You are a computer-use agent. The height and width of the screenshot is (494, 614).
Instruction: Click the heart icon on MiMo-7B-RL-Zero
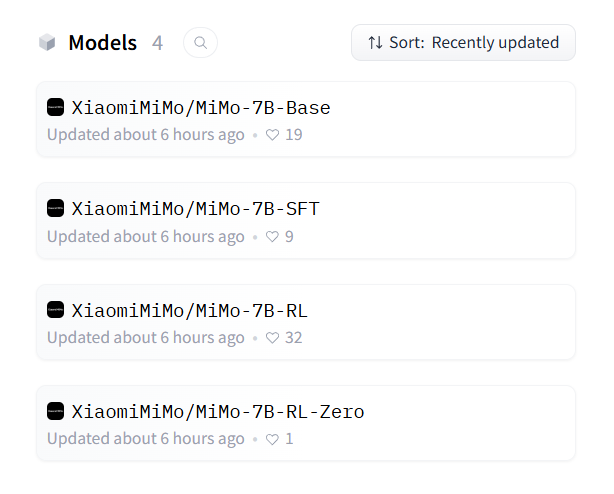[273, 439]
